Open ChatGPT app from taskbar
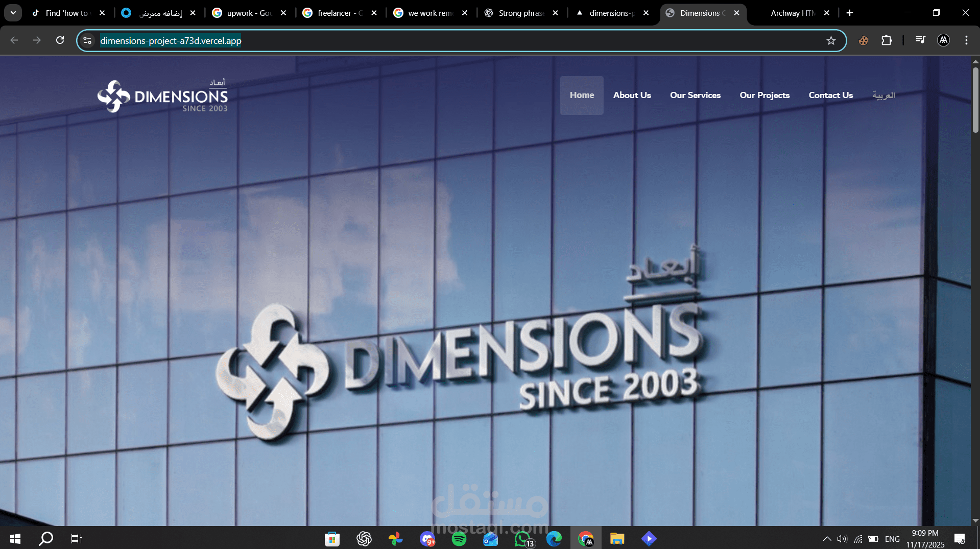This screenshot has height=549, width=980. 364,538
